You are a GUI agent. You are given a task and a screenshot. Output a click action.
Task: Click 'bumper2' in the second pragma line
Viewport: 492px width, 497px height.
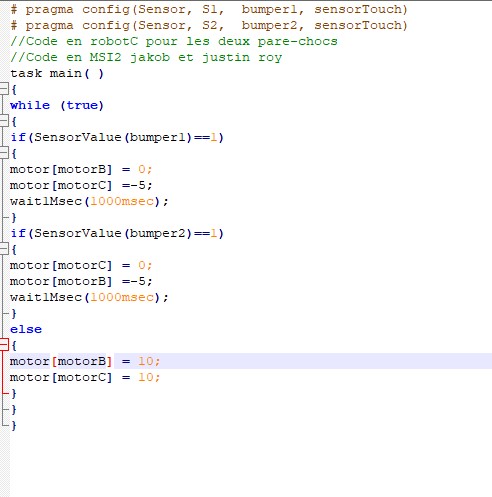[269, 25]
